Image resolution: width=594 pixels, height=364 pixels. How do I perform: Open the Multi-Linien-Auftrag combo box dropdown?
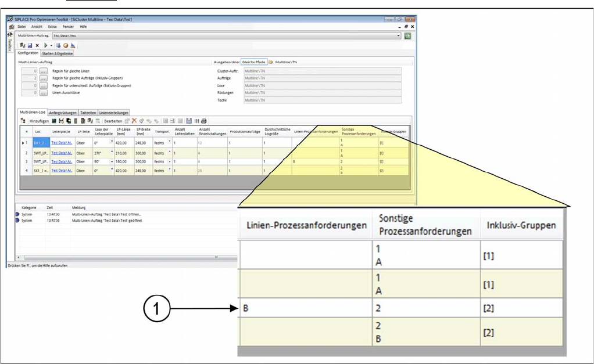pos(398,35)
